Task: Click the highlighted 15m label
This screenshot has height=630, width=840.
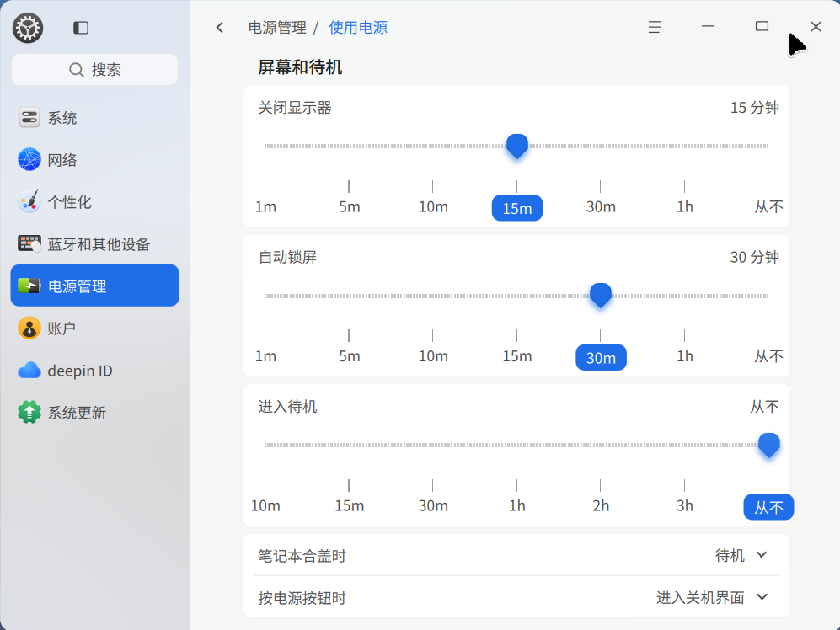Action: (517, 208)
